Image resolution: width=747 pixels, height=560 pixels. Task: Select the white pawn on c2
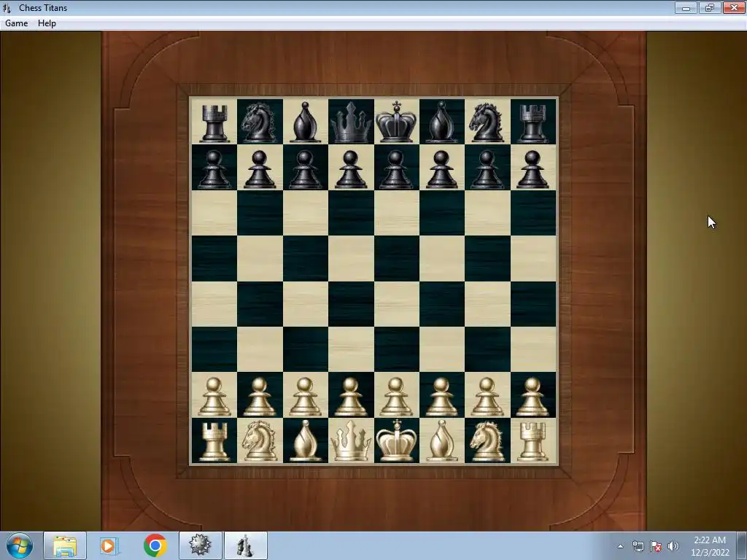[305, 397]
